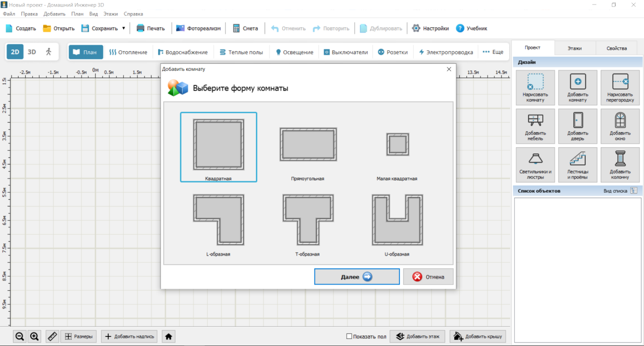Open the Добавить menu
This screenshot has width=644, height=346.
[54, 14]
